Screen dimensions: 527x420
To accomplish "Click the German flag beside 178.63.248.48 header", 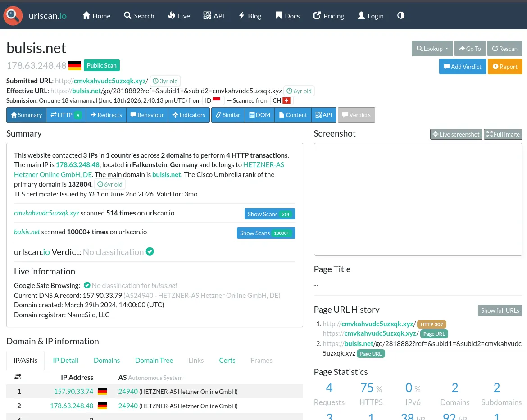I will pyautogui.click(x=75, y=65).
